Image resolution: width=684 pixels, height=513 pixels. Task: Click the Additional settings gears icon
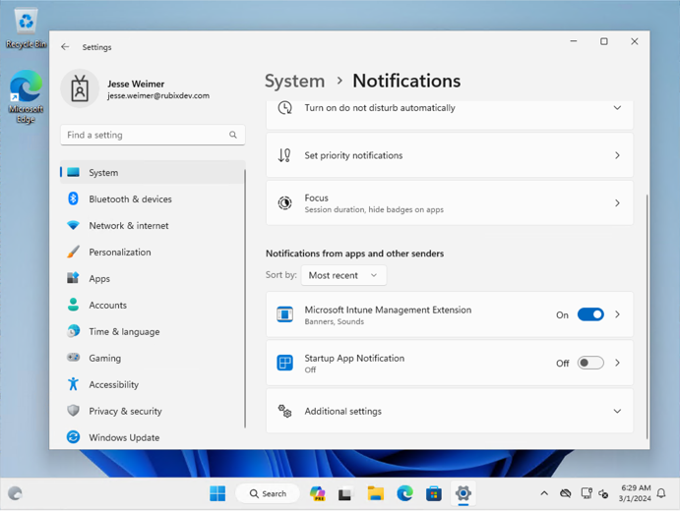point(286,412)
